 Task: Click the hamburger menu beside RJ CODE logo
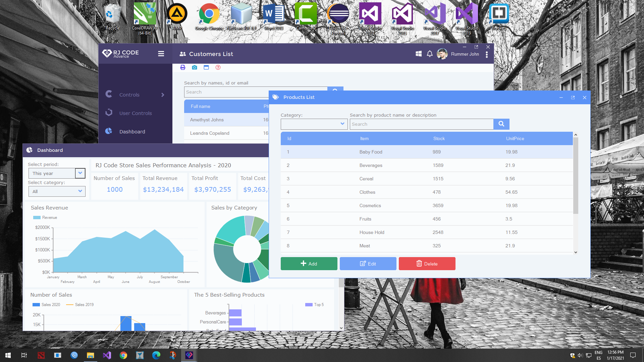[x=161, y=54]
